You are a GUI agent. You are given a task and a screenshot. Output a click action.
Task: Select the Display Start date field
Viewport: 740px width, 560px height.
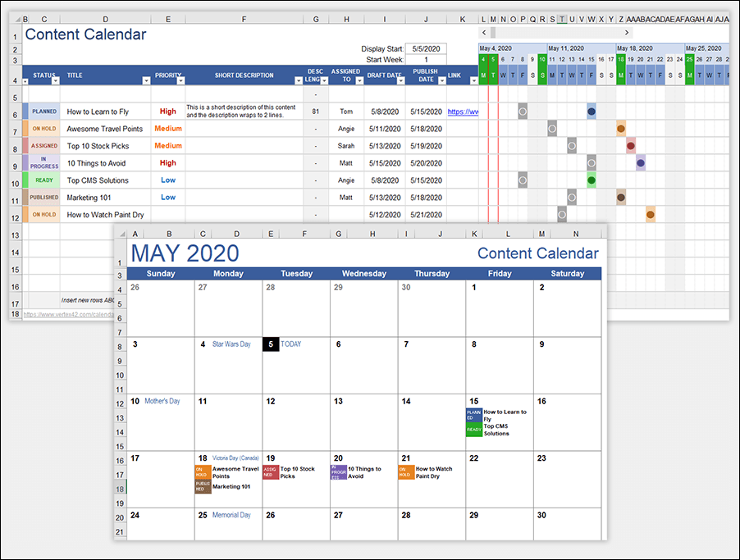[x=426, y=48]
